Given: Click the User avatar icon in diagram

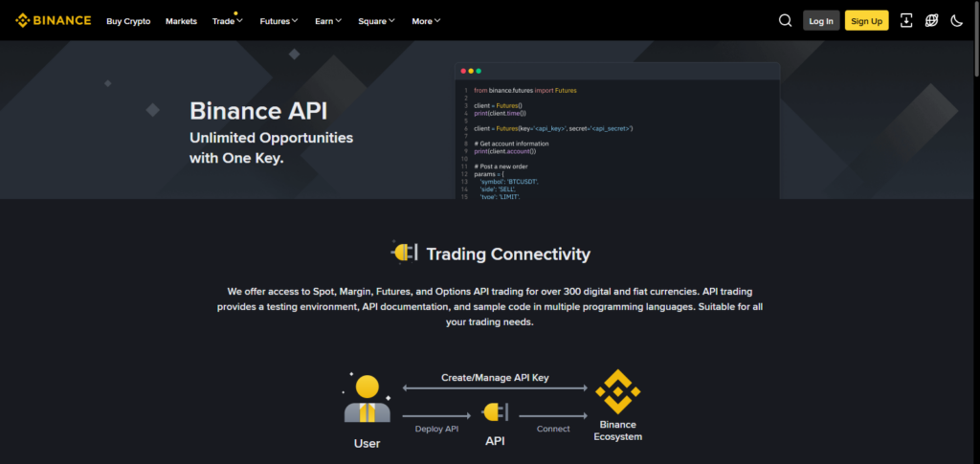Looking at the screenshot, I should click(367, 398).
